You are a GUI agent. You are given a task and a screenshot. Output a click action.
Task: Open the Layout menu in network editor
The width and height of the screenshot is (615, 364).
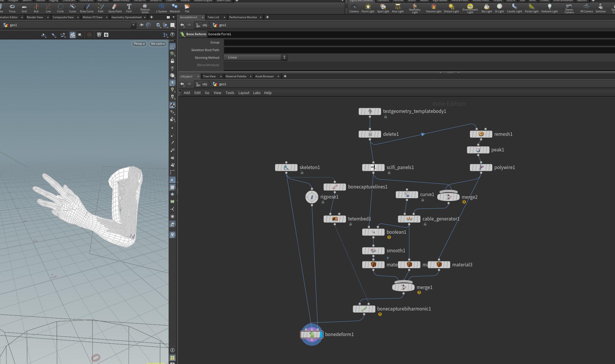pos(244,93)
